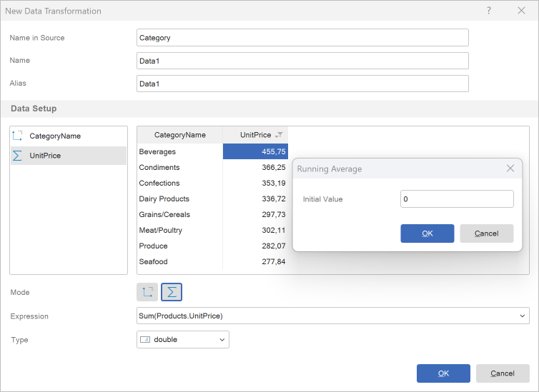Viewport: 539px width, 392px height.
Task: Select the Dimension mode icon button
Action: coord(147,292)
